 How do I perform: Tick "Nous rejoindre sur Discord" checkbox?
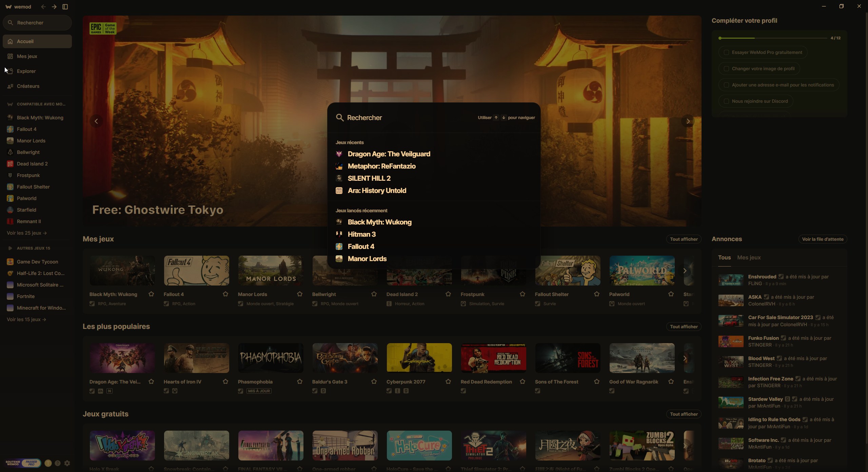coord(726,101)
